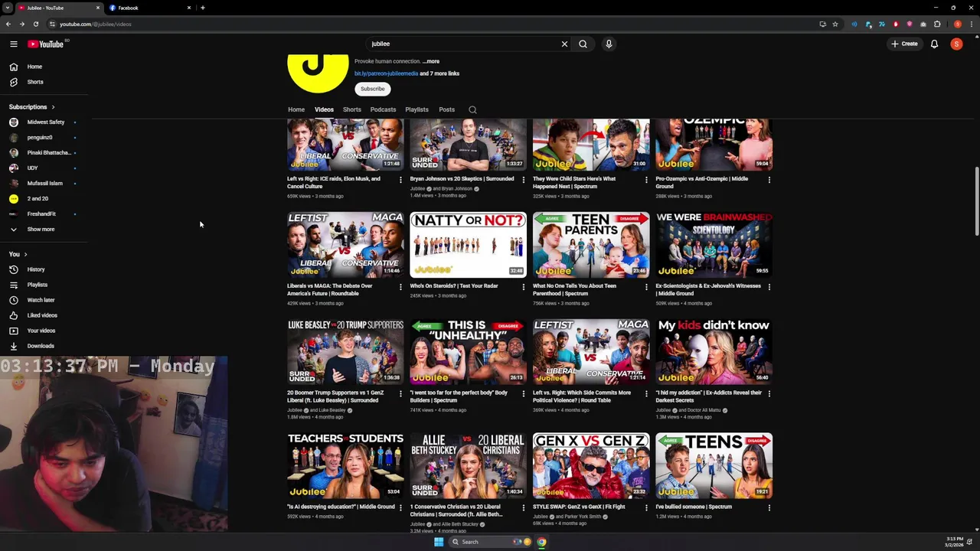Search within the channel using the tab magnifier icon
The width and height of the screenshot is (980, 551).
pyautogui.click(x=472, y=109)
